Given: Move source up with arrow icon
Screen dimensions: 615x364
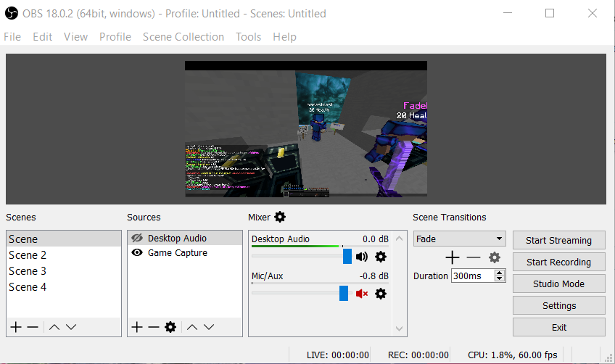Looking at the screenshot, I should pyautogui.click(x=192, y=327).
